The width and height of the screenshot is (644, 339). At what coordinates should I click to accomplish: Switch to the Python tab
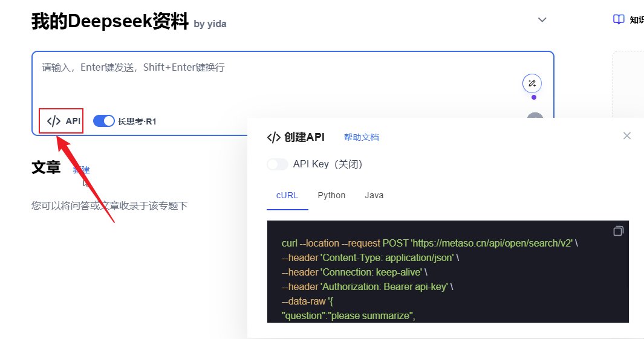(331, 195)
